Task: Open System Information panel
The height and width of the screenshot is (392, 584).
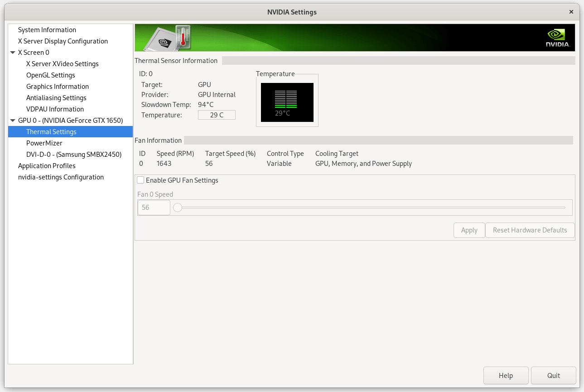Action: pyautogui.click(x=47, y=29)
